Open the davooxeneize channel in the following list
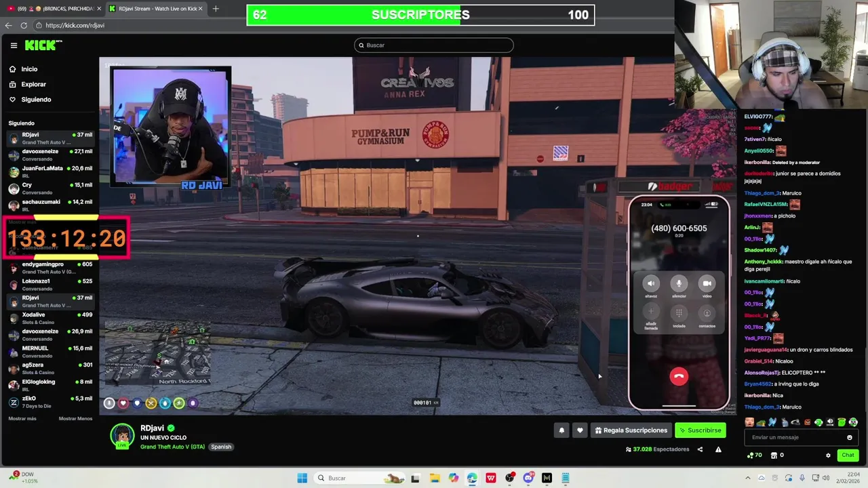 pos(50,155)
